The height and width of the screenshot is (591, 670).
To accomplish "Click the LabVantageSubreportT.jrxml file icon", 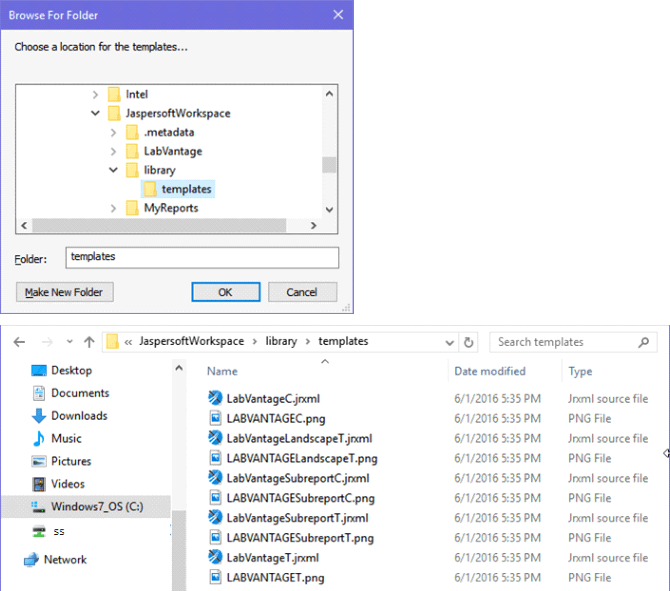I will 215,517.
